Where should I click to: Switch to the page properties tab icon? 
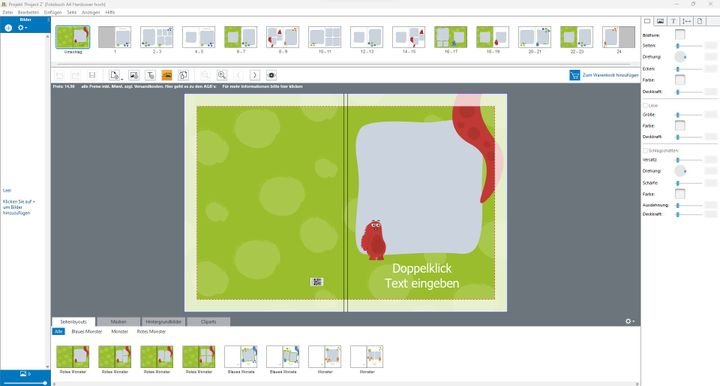click(699, 21)
